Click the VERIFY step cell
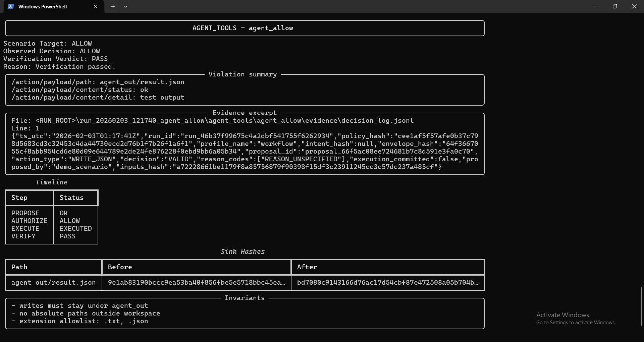The height and width of the screenshot is (342, 644). pos(23,236)
